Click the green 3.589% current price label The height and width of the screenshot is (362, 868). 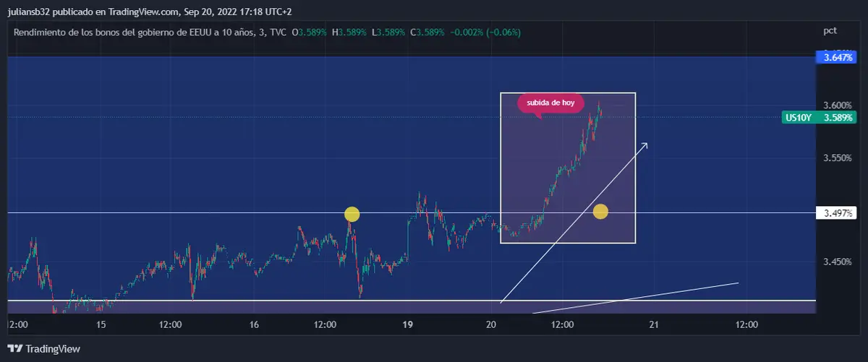coord(838,117)
